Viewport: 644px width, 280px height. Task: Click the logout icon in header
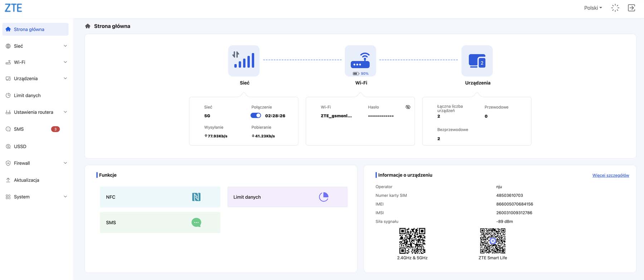tap(631, 8)
